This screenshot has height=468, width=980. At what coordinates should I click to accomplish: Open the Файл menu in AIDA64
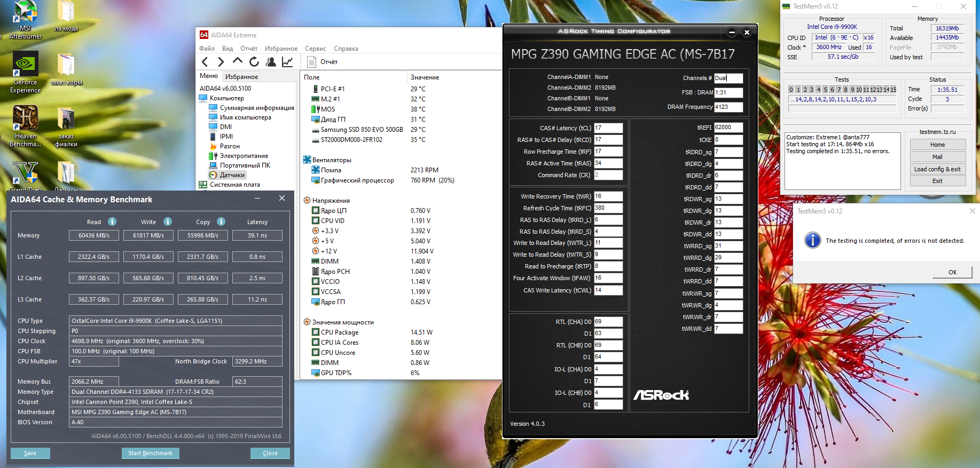pyautogui.click(x=207, y=49)
